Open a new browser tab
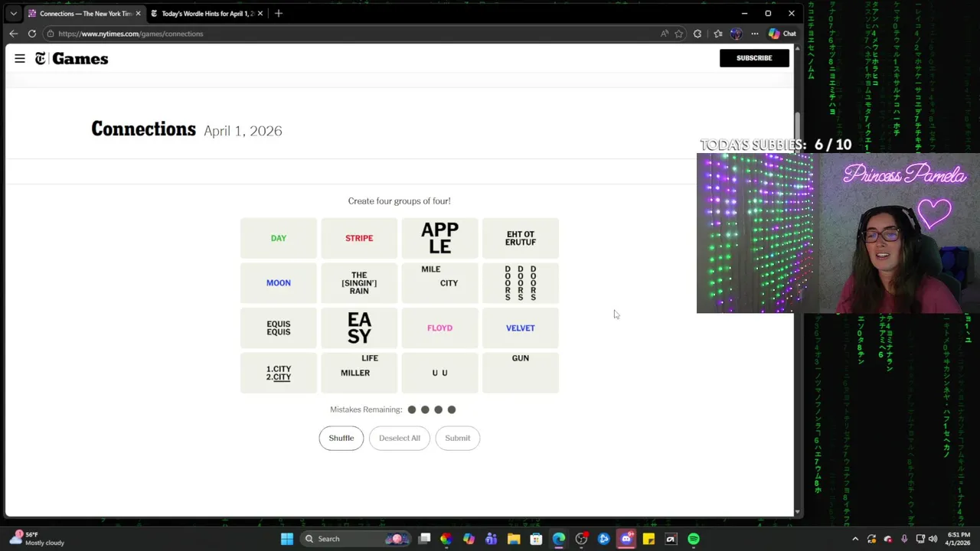The width and height of the screenshot is (980, 551). pos(279,13)
